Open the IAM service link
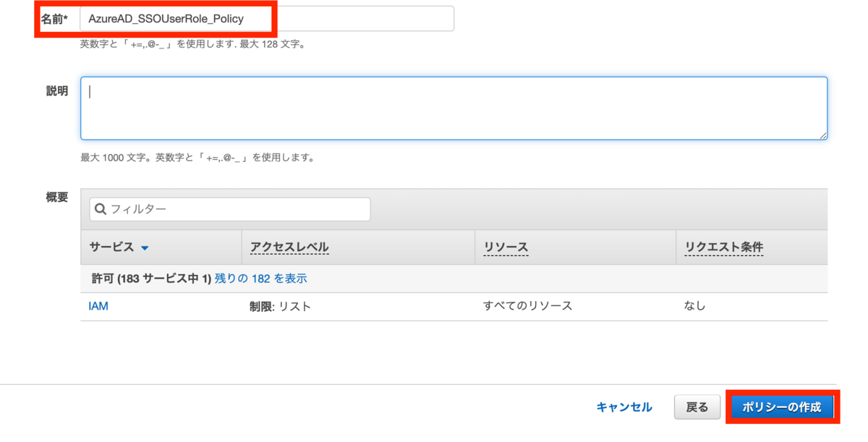Viewport: 868px width, 442px height. click(x=98, y=306)
